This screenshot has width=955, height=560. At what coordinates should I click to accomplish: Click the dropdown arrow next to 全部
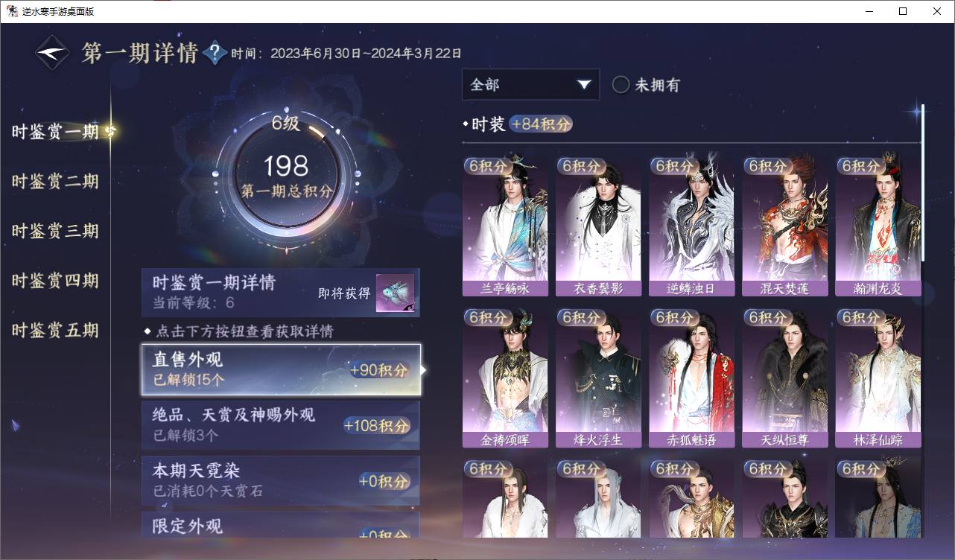[583, 85]
